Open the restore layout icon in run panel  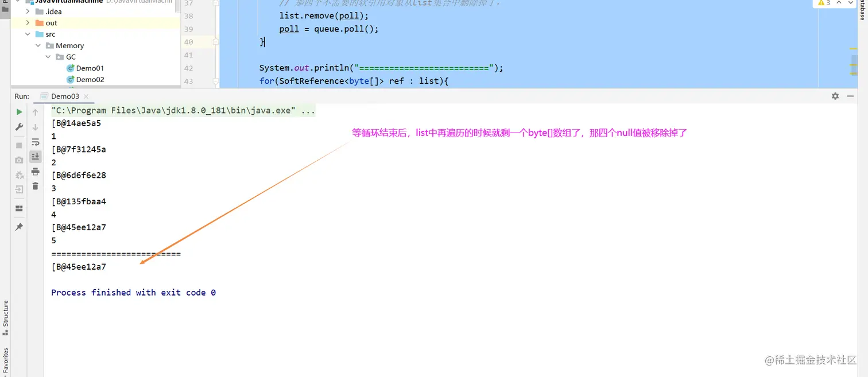(19, 208)
